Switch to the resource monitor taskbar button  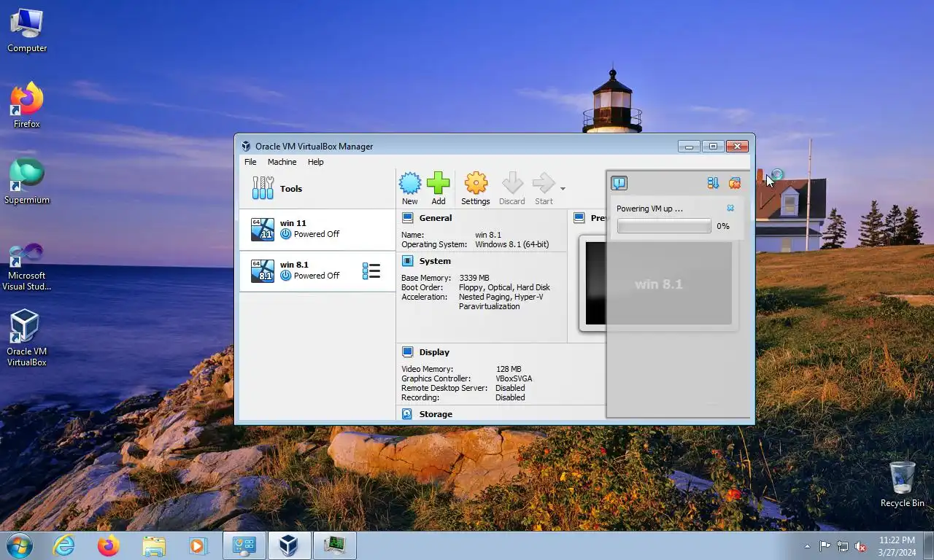[x=335, y=545]
